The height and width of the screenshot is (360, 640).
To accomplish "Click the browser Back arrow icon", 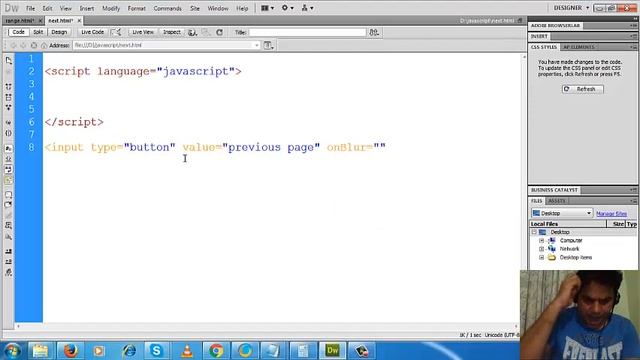I will point(13,45).
